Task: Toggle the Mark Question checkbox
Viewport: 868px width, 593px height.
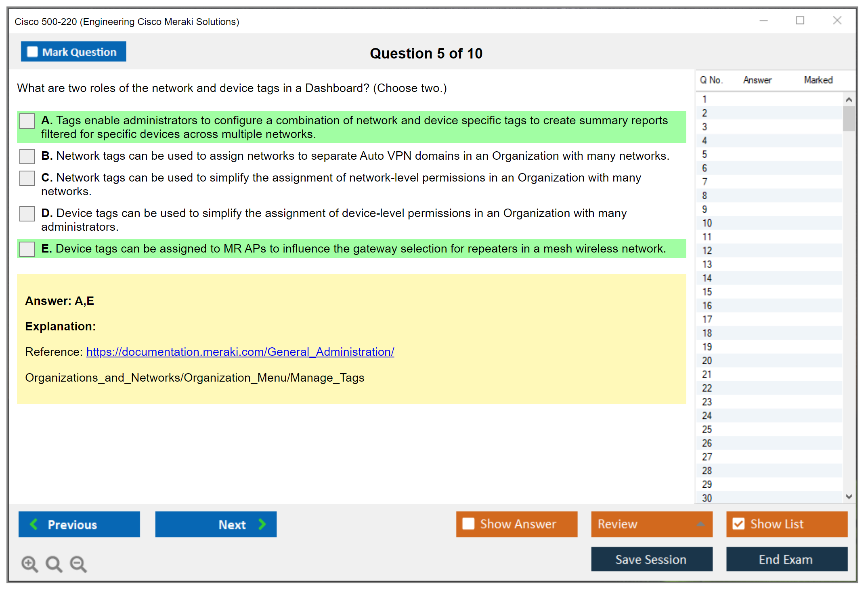Action: point(32,52)
